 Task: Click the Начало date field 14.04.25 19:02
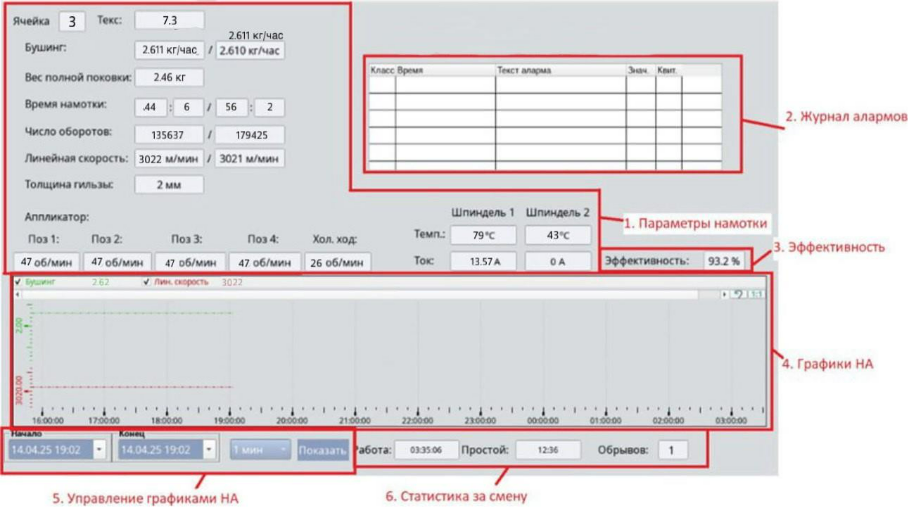[x=50, y=450]
